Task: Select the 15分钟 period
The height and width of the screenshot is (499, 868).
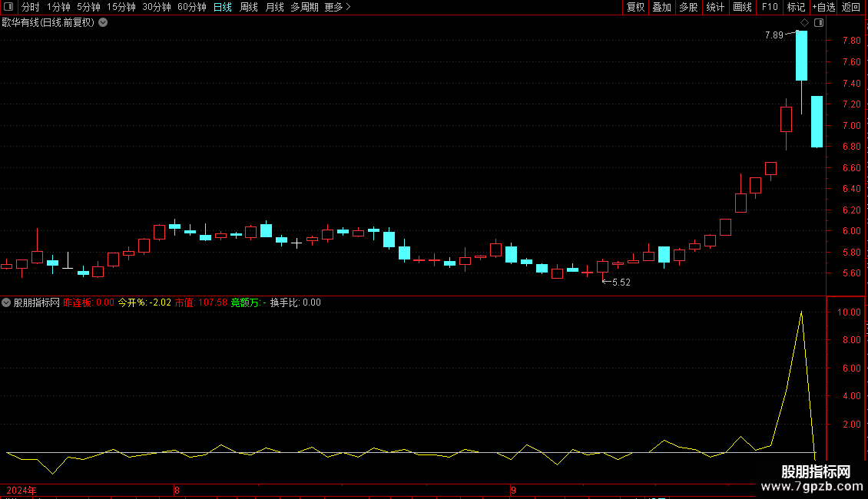Action: point(121,7)
